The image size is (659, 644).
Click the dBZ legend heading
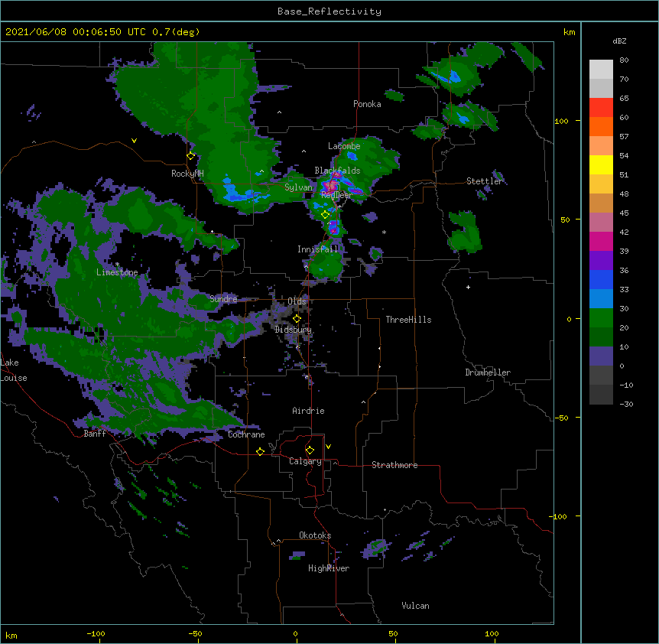[619, 41]
